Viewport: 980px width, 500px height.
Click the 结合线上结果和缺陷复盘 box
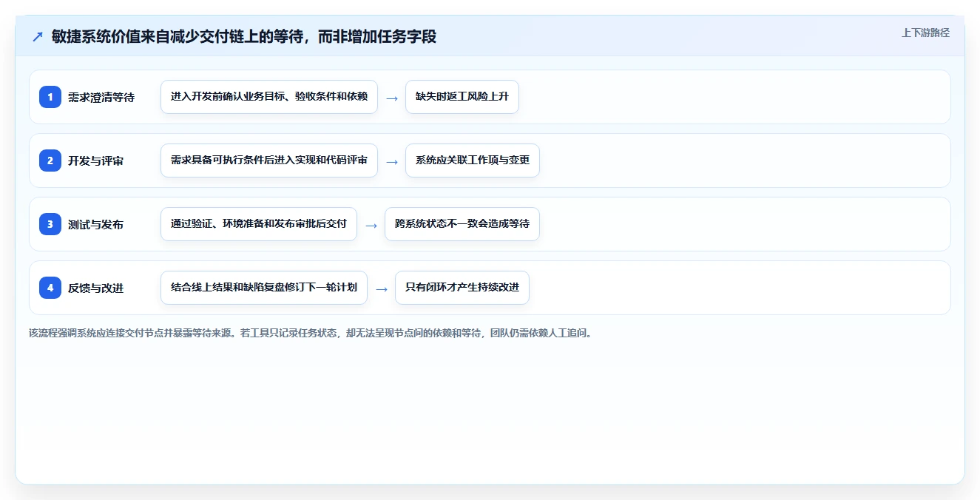tap(264, 288)
